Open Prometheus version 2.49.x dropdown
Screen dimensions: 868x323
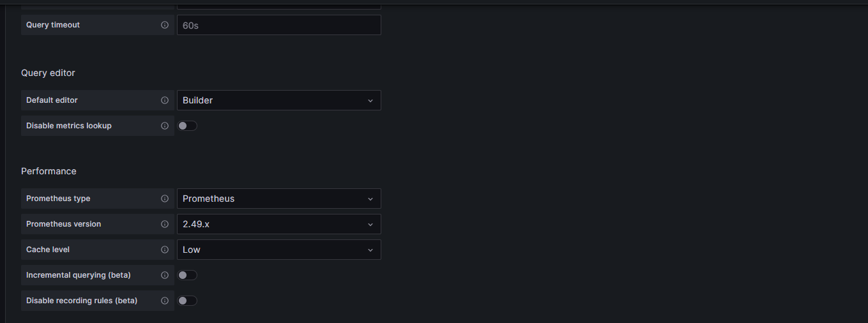pos(279,224)
